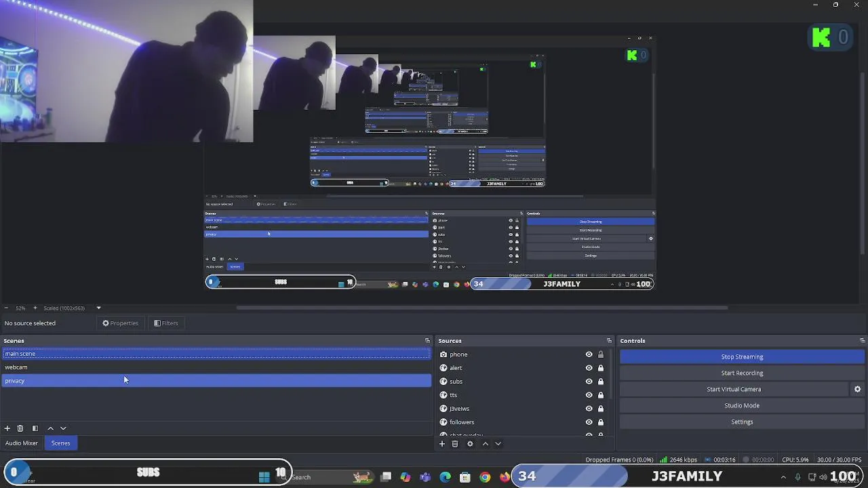Pop out the Sources dock

pos(609,341)
